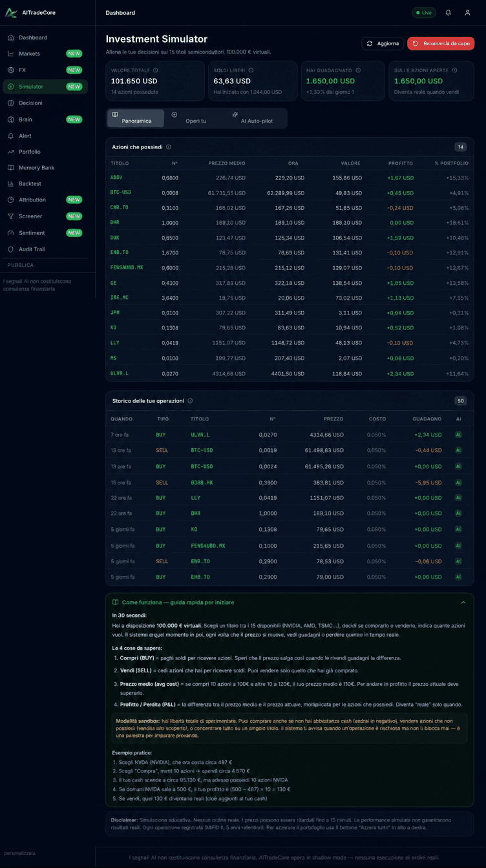This screenshot has height=868, width=486.
Task: Open the ABBV ticker in holdings
Action: click(116, 178)
